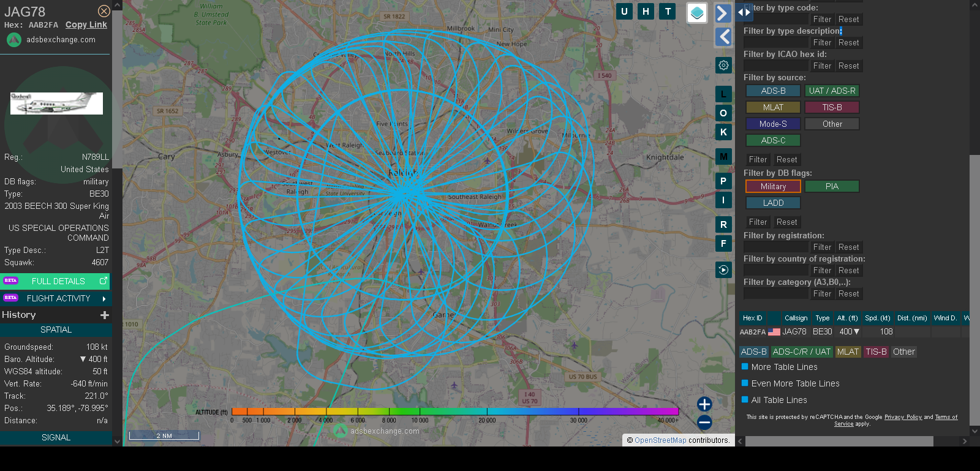Apply Filter for type code
The height and width of the screenshot is (471, 980).
pos(822,20)
